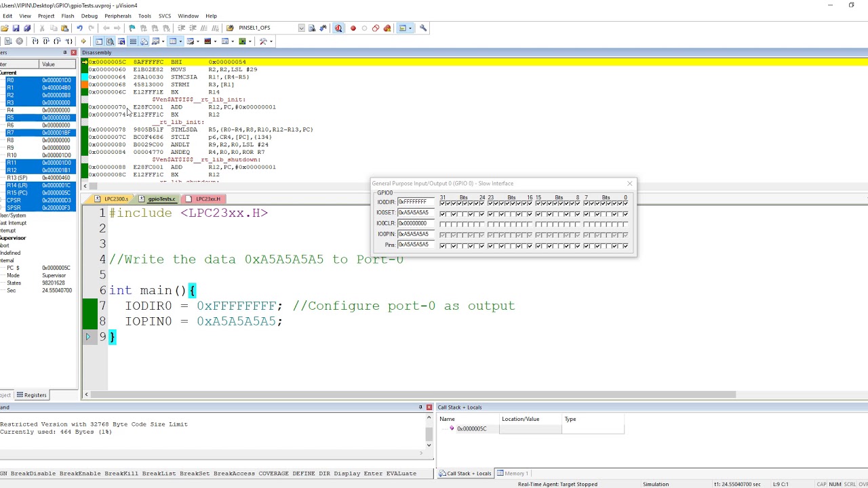Click the IO0DIR value input field

(x=416, y=202)
